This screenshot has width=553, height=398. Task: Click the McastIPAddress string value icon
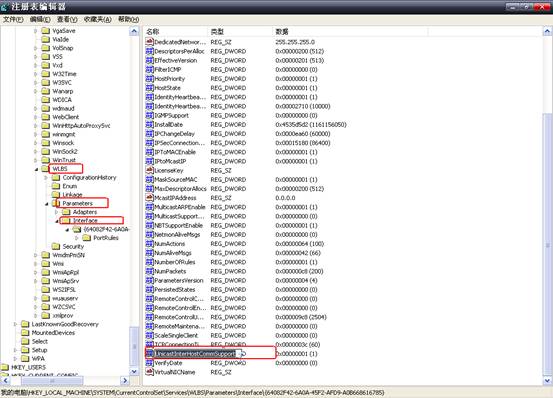click(x=150, y=198)
